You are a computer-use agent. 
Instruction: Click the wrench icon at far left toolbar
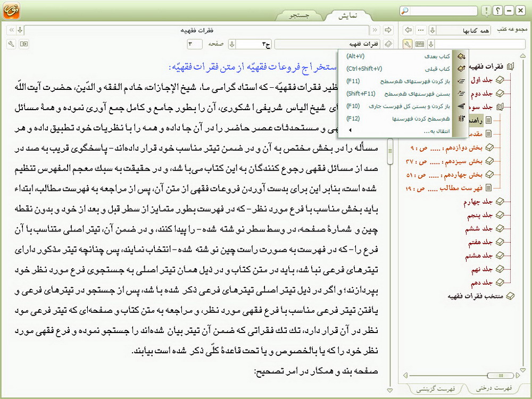point(11,44)
